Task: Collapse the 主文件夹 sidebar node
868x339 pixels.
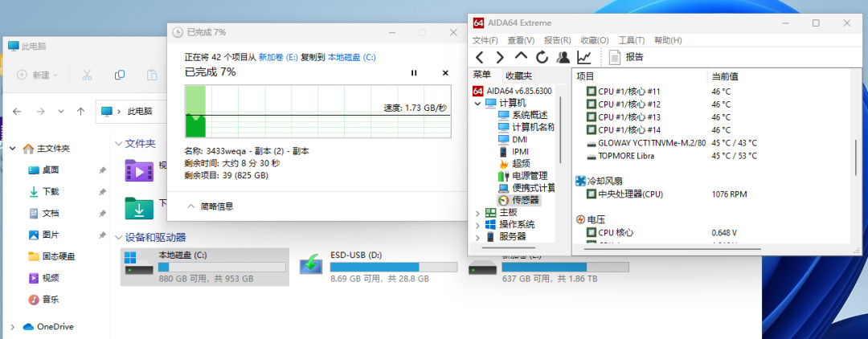Action: coord(12,149)
